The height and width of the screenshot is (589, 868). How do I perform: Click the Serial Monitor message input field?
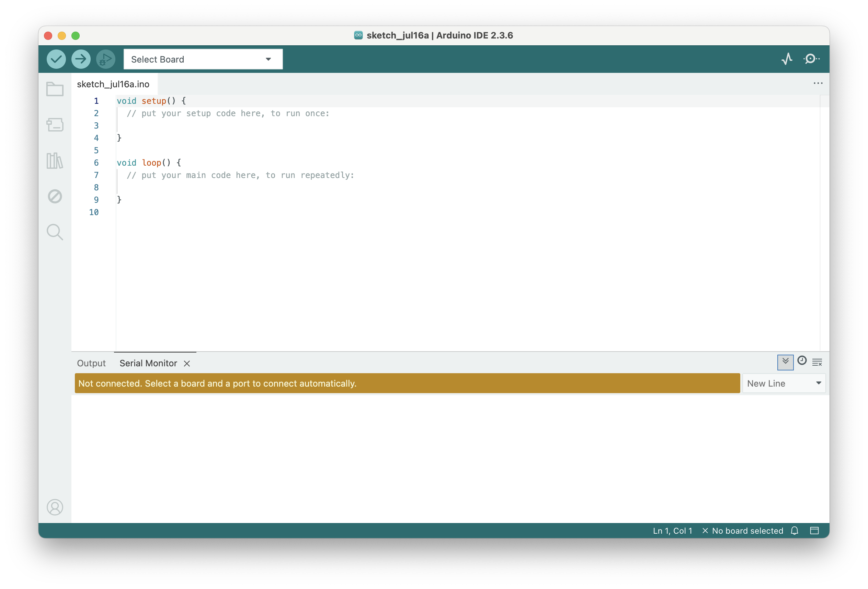(x=407, y=384)
